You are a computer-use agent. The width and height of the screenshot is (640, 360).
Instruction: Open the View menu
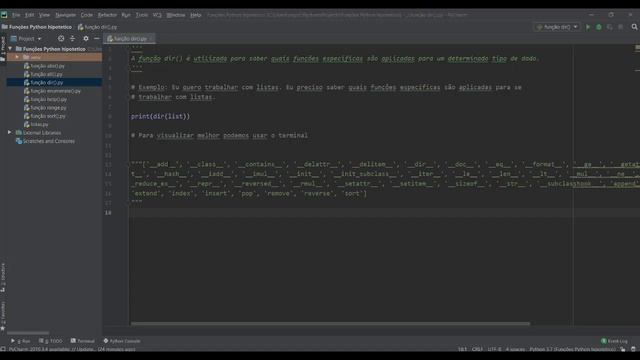click(x=44, y=15)
